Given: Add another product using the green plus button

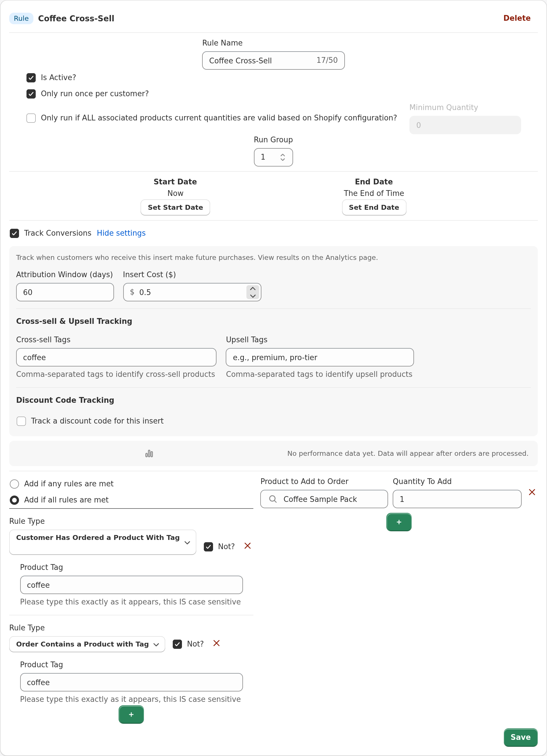Looking at the screenshot, I should tap(399, 522).
